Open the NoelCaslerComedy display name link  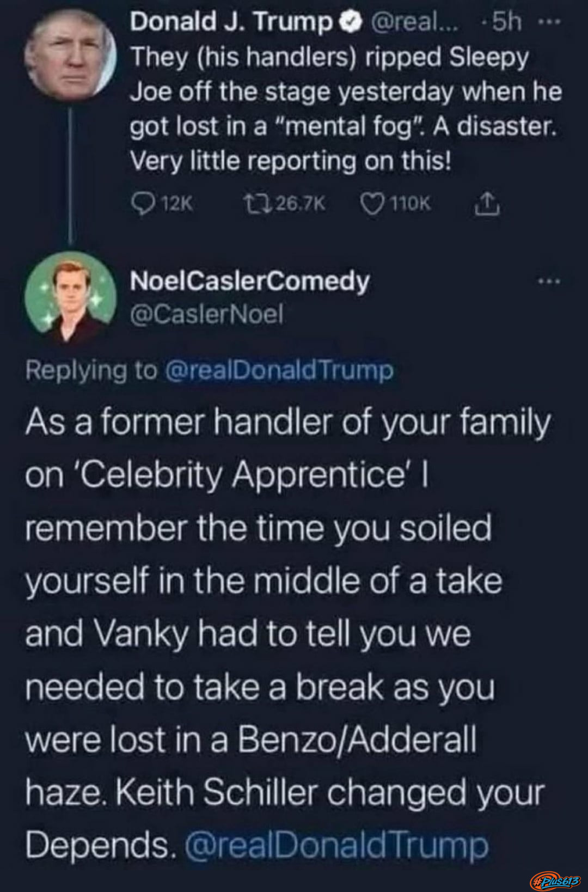(249, 281)
